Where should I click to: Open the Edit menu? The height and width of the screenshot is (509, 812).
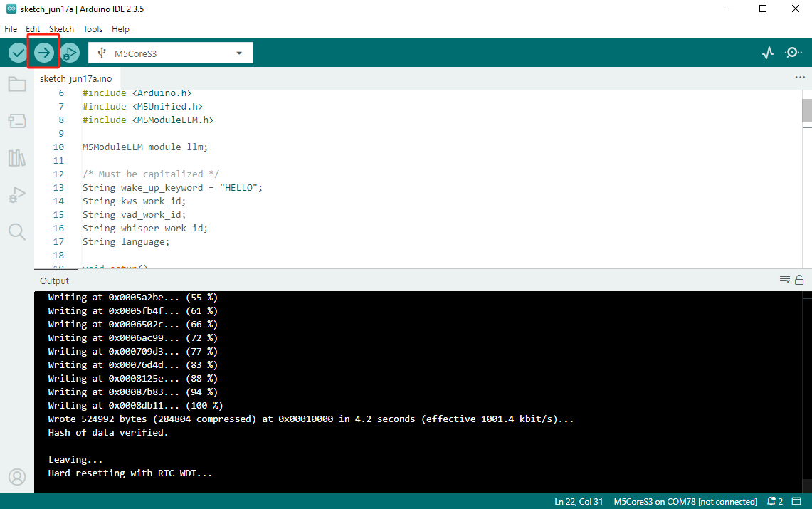[x=33, y=29]
